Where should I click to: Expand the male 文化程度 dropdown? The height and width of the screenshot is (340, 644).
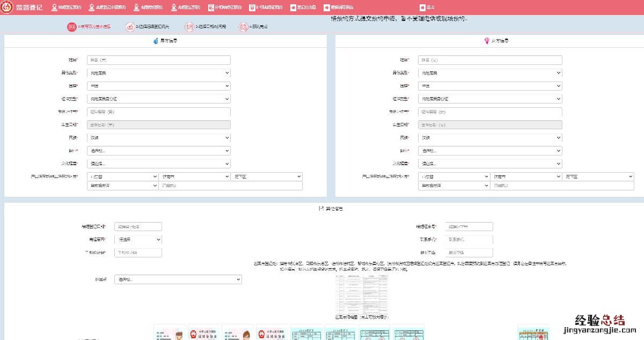[158, 164]
